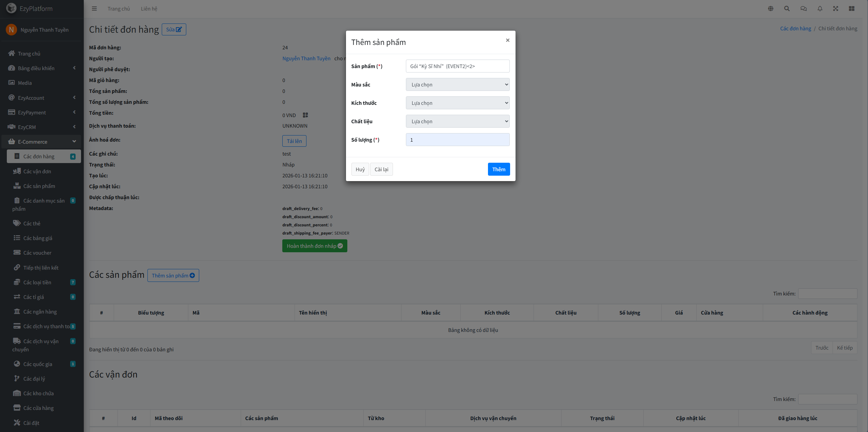Open the Chất liệu dropdown
The image size is (868, 432).
pyautogui.click(x=457, y=121)
